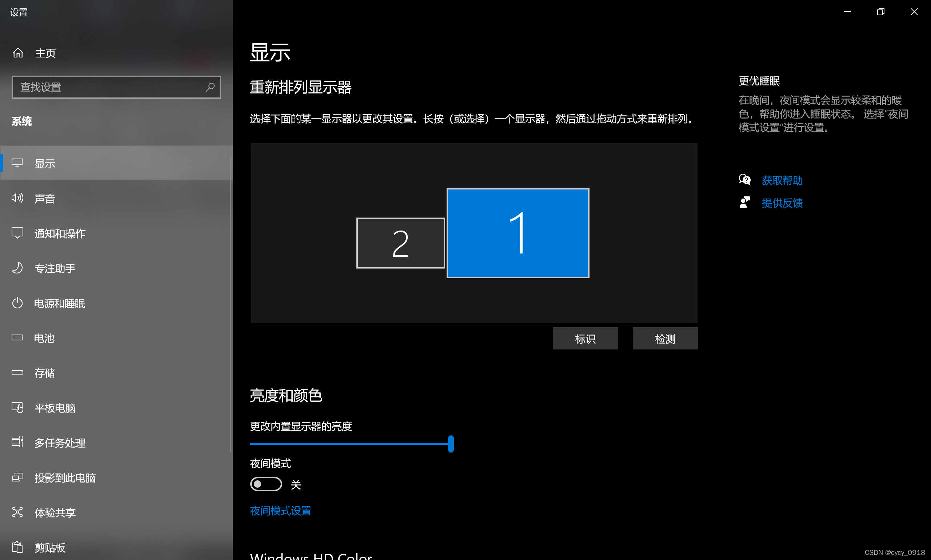Click the Clipboard icon
This screenshot has width=931, height=560.
point(17,547)
